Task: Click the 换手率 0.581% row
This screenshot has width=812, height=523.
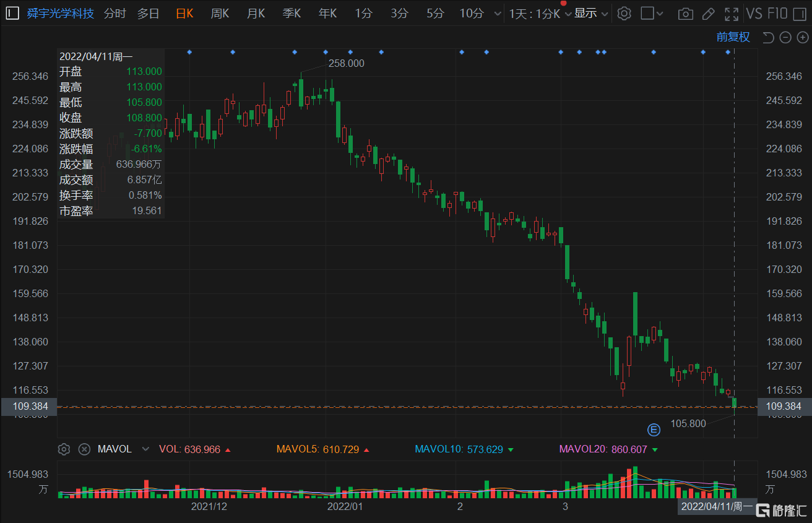Action: (111, 195)
